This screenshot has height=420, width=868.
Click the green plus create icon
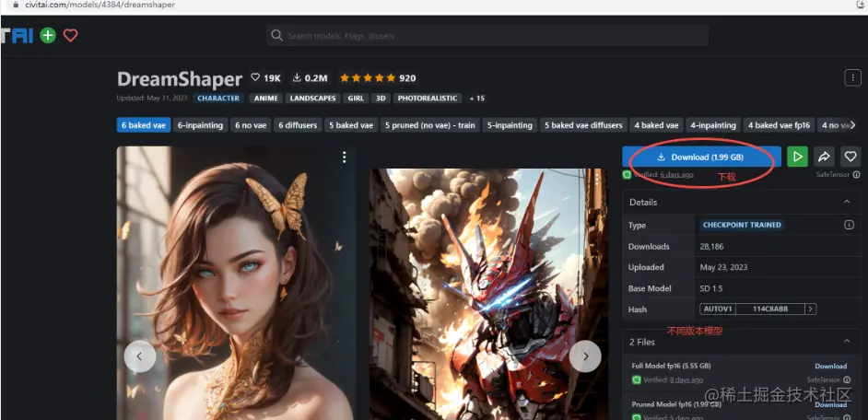point(48,36)
